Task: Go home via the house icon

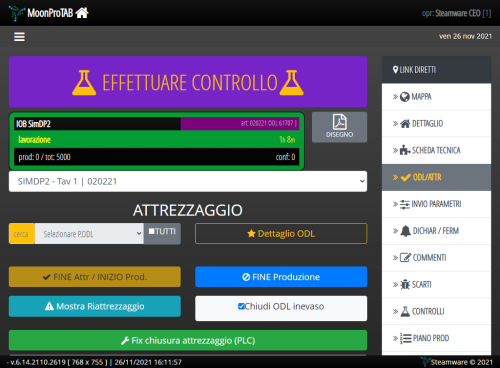Action: (x=82, y=13)
